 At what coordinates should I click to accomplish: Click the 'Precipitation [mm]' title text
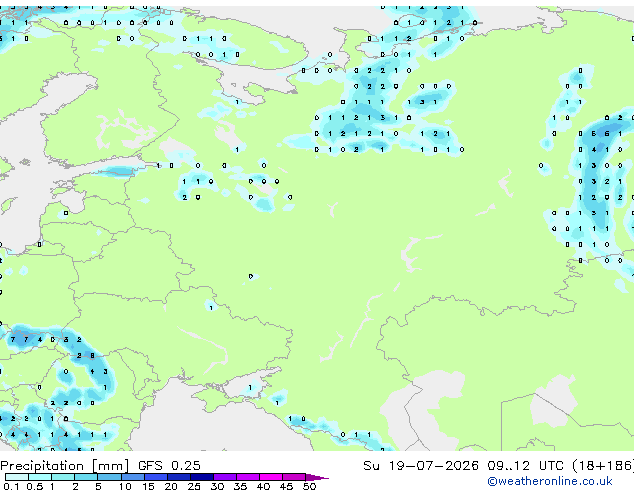click(x=65, y=466)
